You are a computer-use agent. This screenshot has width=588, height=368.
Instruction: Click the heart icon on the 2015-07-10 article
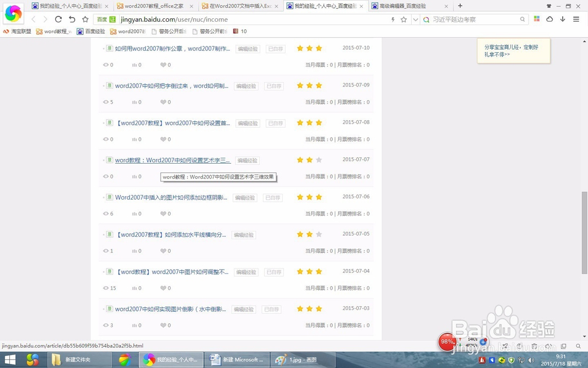point(163,65)
